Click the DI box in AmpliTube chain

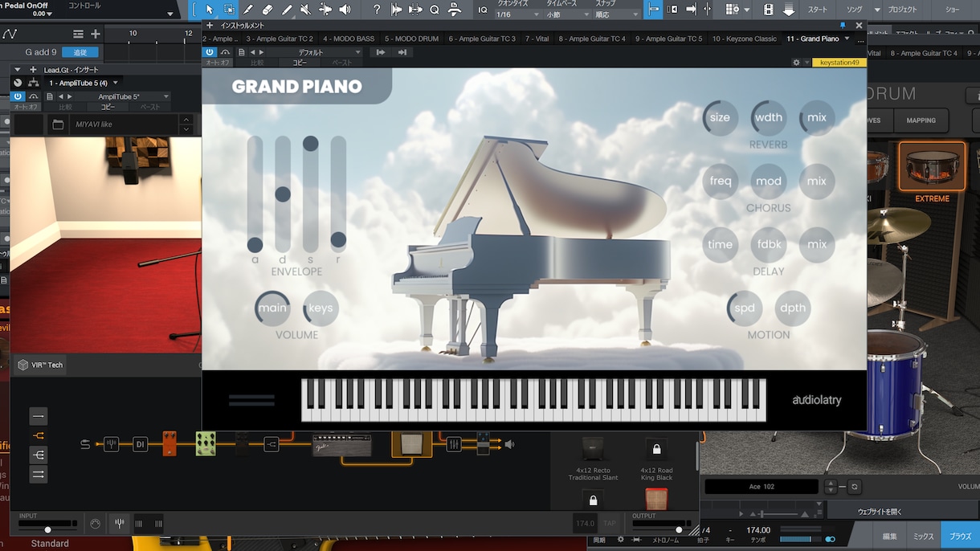point(140,444)
